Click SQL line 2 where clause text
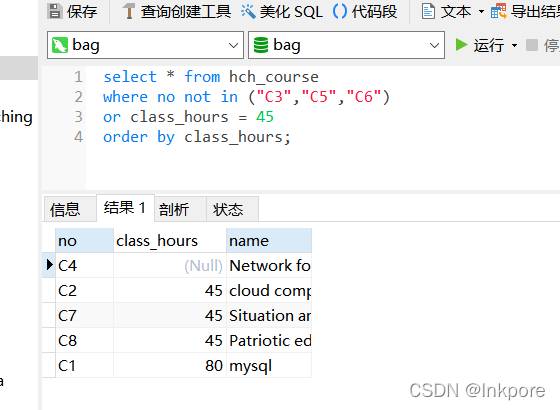Viewport: 560px width, 410px height. pos(246,97)
